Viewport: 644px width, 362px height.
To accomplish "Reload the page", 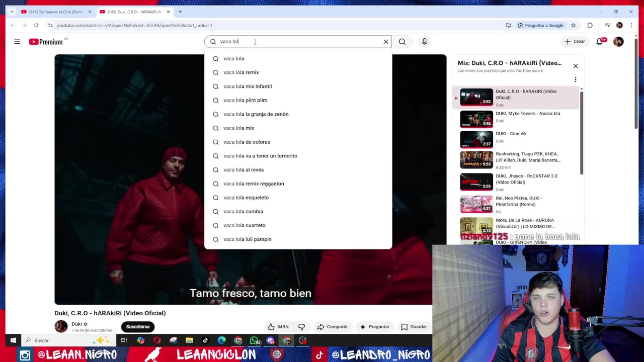I will pyautogui.click(x=36, y=25).
